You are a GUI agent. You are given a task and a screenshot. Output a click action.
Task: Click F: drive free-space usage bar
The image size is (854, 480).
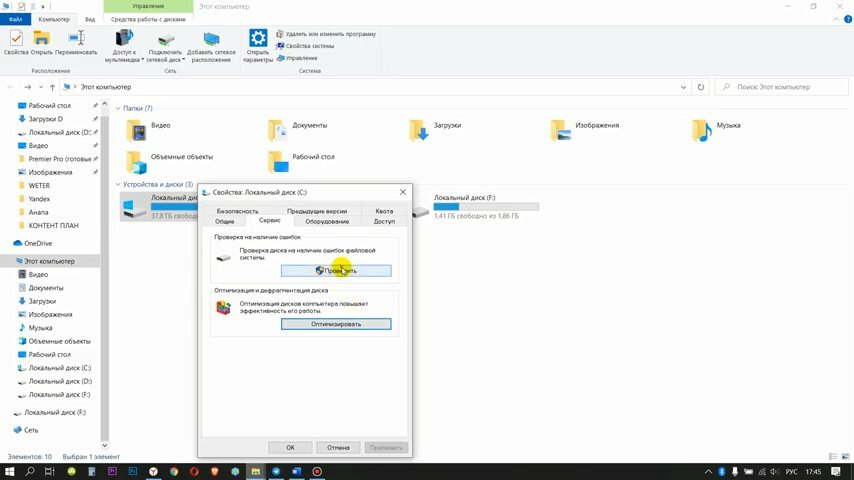[486, 207]
